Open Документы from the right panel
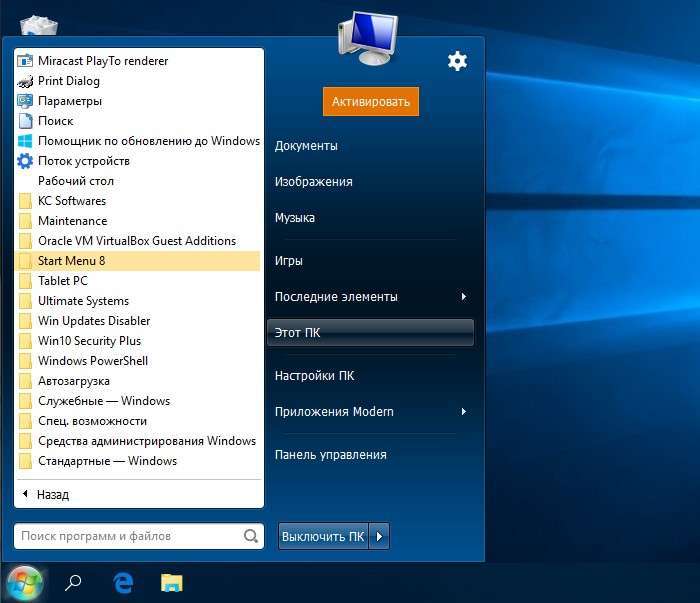The height and width of the screenshot is (603, 700). click(306, 146)
